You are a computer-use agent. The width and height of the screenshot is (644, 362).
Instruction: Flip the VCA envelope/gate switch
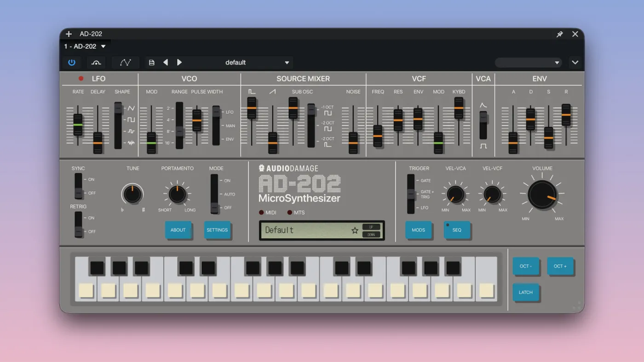(x=483, y=124)
